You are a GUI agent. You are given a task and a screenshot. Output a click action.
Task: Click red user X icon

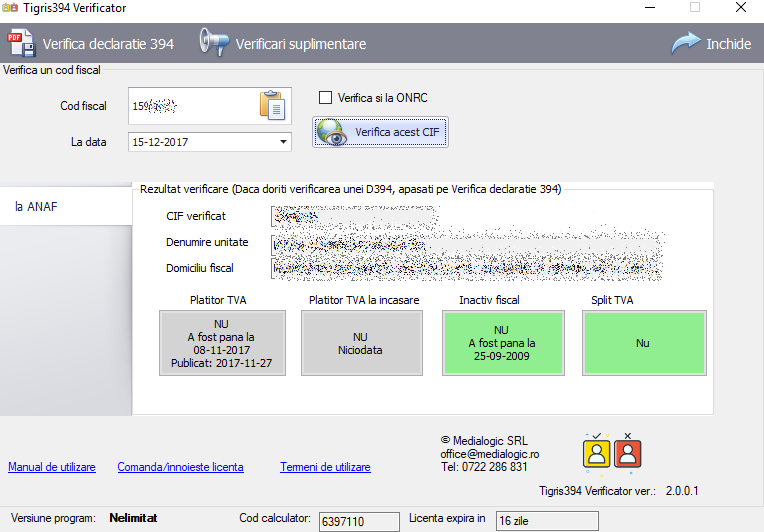point(628,452)
